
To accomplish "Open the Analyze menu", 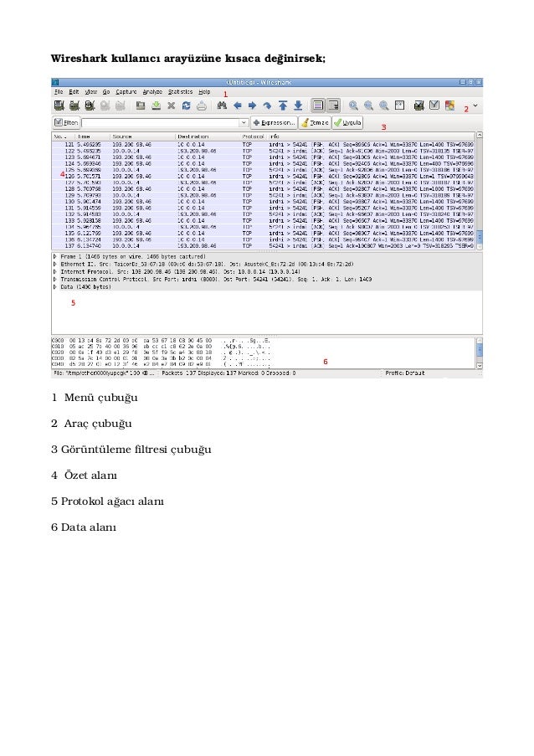I will click(152, 91).
